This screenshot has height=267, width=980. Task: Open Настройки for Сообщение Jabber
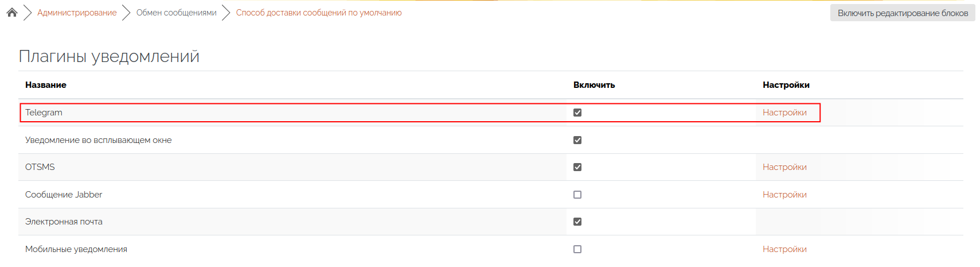[x=784, y=195]
